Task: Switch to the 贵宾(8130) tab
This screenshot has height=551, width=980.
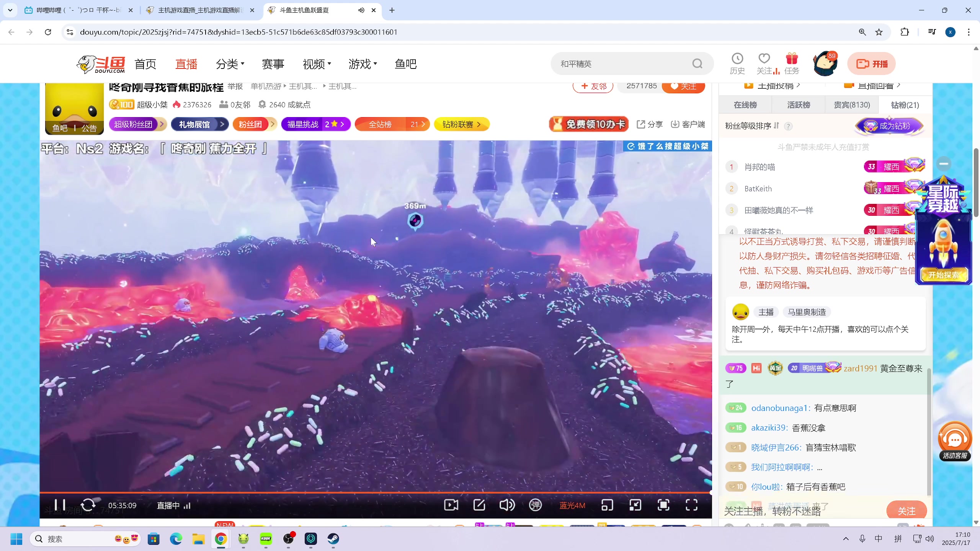Action: click(x=852, y=105)
